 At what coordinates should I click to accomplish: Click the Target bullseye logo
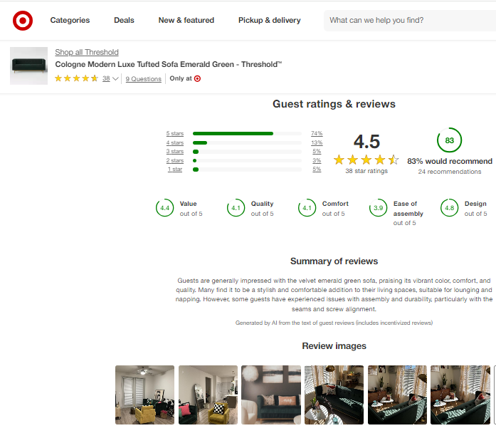pyautogui.click(x=23, y=21)
